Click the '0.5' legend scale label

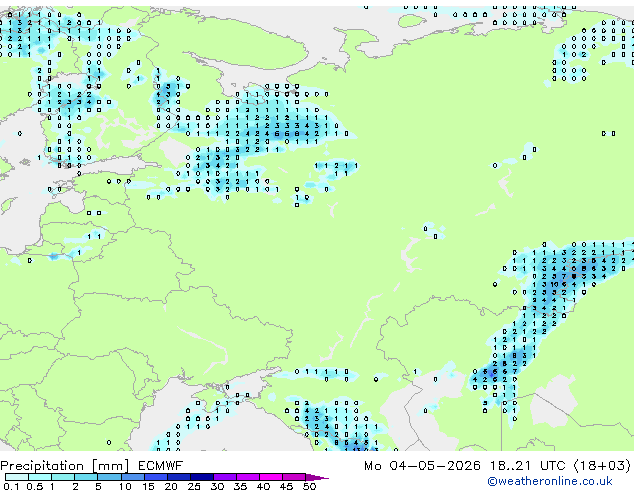[35, 486]
